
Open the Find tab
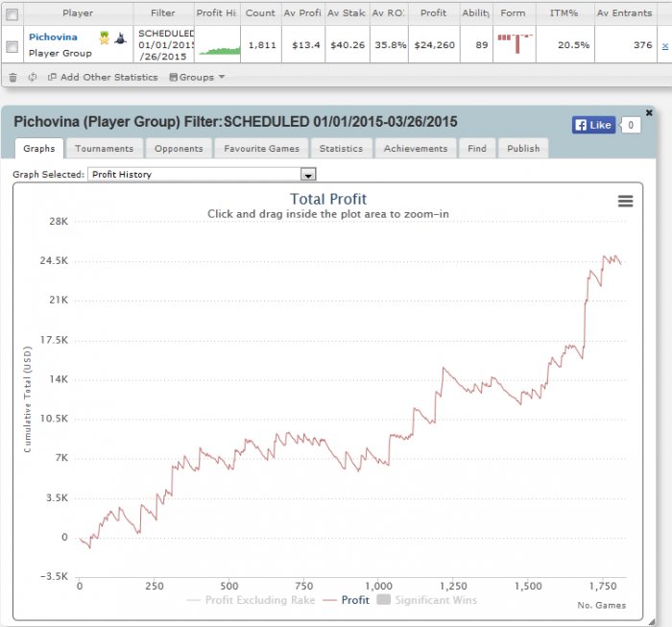(x=477, y=148)
